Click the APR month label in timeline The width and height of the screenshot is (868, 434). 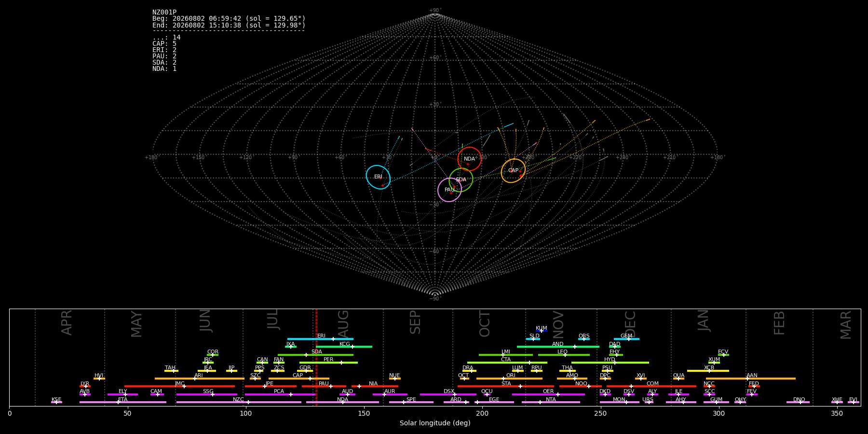click(67, 323)
